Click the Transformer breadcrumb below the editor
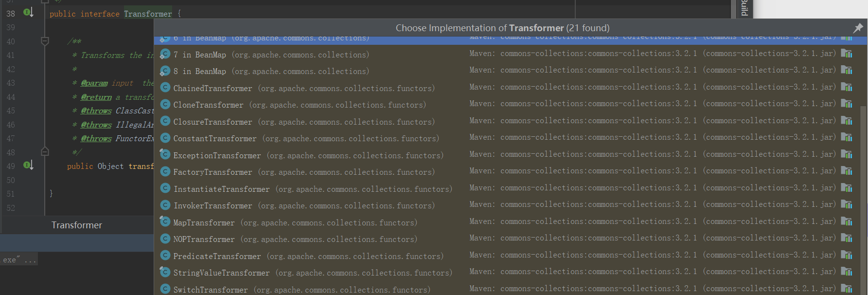 tap(77, 225)
